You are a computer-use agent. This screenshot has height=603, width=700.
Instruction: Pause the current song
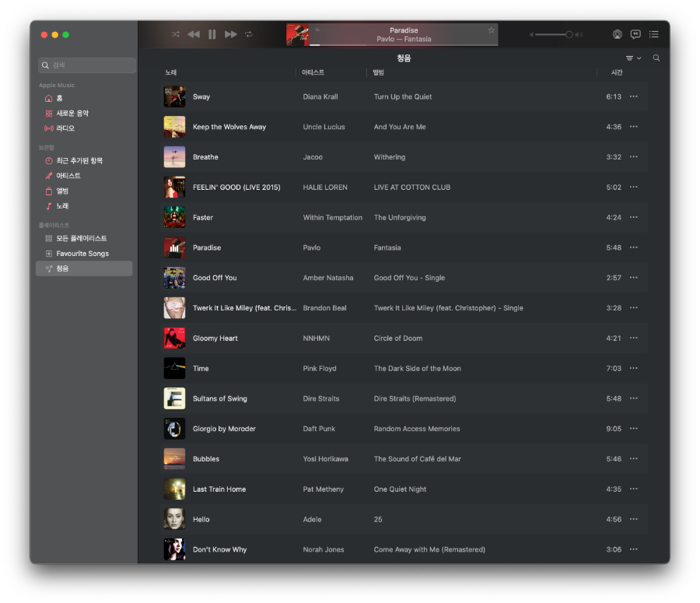[x=212, y=34]
